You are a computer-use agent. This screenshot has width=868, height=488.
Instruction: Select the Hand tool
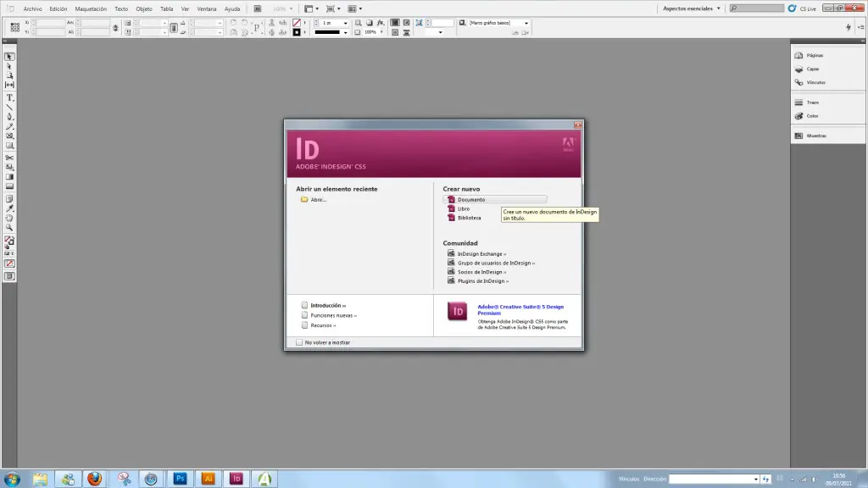point(9,218)
